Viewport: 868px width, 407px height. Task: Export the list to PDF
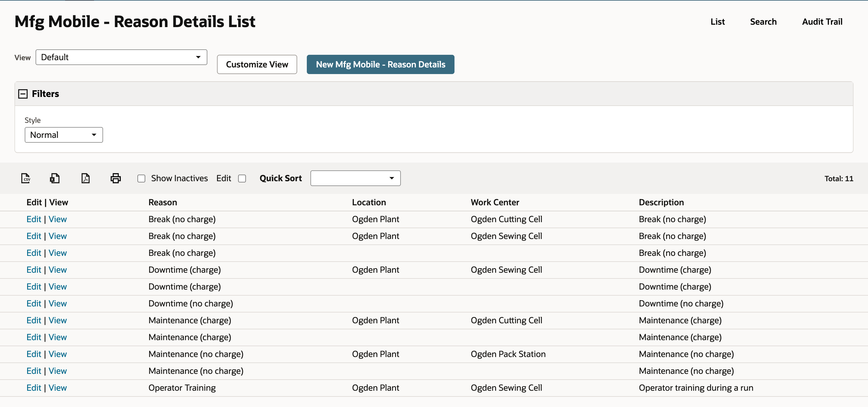tap(86, 178)
